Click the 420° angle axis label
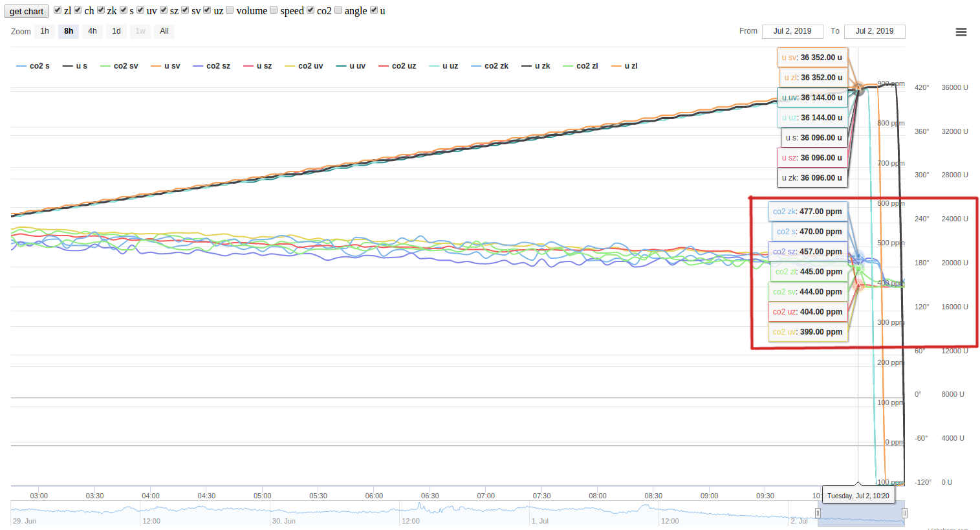This screenshot has width=980, height=530. pos(922,87)
